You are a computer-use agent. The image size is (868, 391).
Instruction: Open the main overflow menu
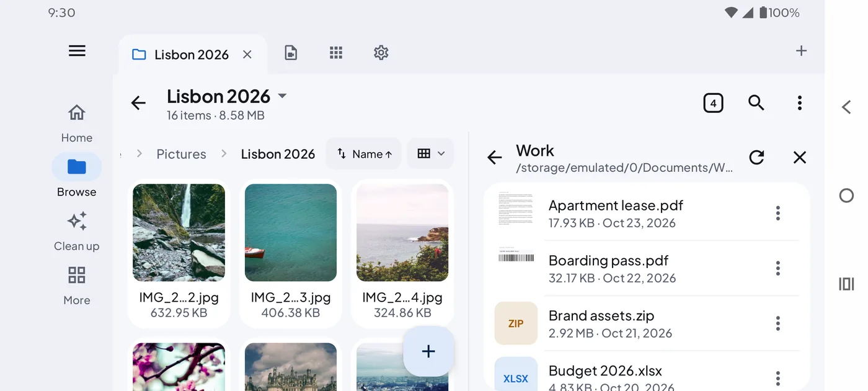(x=800, y=103)
